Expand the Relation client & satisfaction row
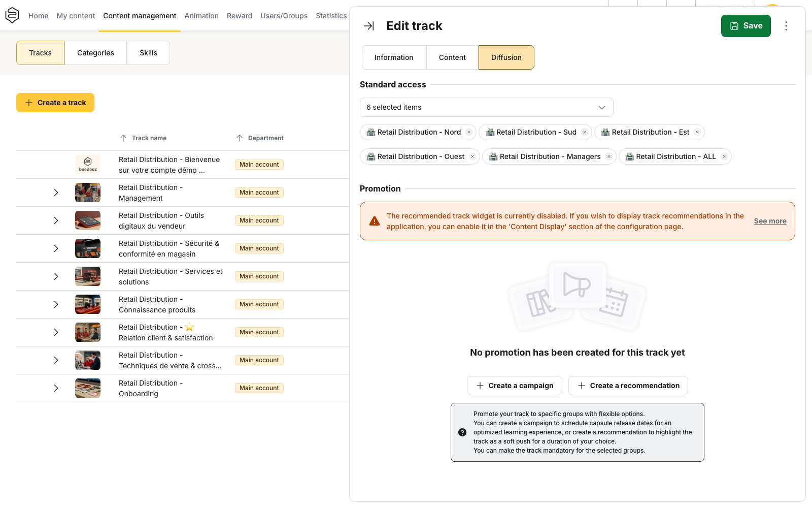This screenshot has width=812, height=508. click(56, 332)
